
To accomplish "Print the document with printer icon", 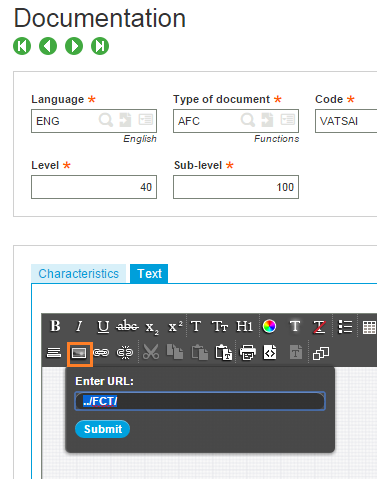I will [x=248, y=353].
